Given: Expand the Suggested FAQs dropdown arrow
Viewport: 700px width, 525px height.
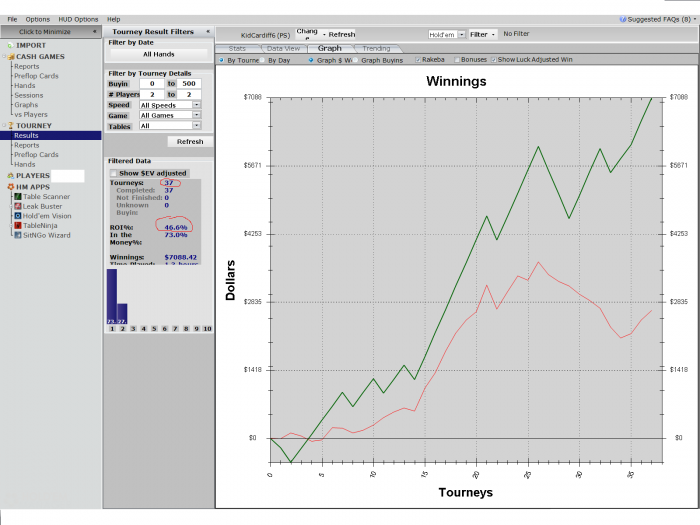Looking at the screenshot, I should pyautogui.click(x=695, y=19).
